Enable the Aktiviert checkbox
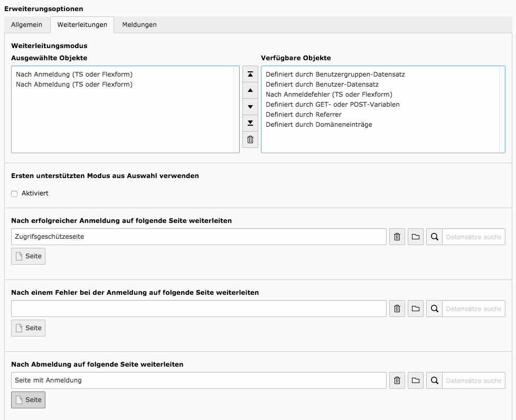 tap(14, 194)
